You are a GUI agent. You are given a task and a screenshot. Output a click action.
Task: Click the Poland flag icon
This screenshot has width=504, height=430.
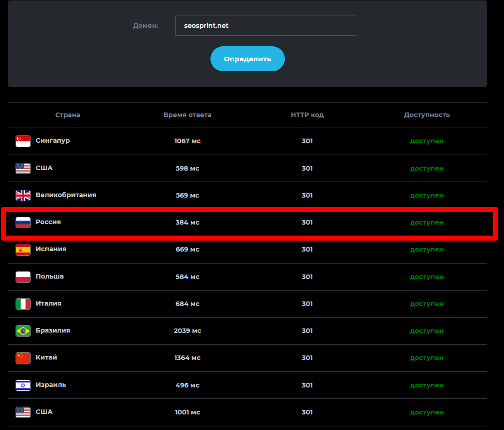pos(23,277)
